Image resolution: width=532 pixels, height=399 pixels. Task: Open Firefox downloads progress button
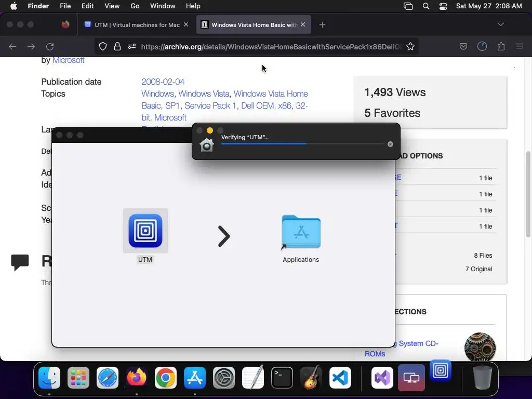click(482, 46)
